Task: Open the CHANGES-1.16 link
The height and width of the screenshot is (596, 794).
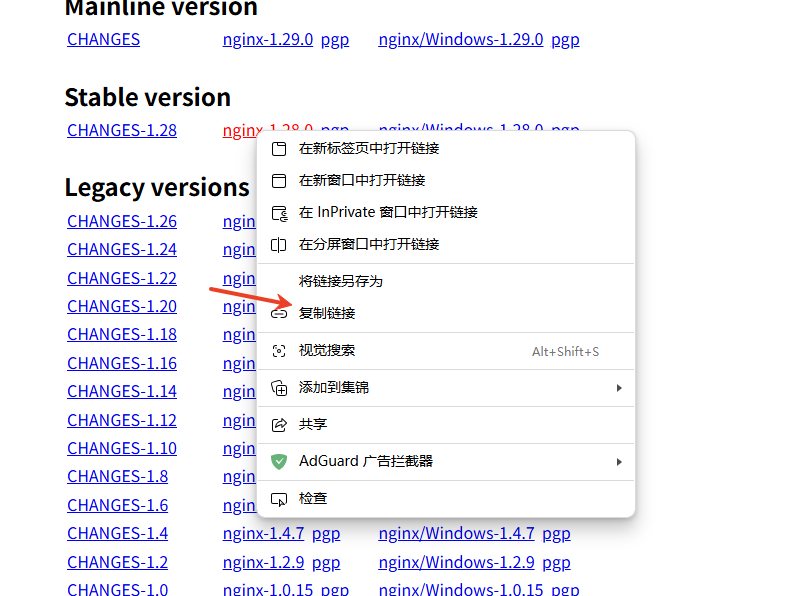Action: pyautogui.click(x=122, y=363)
